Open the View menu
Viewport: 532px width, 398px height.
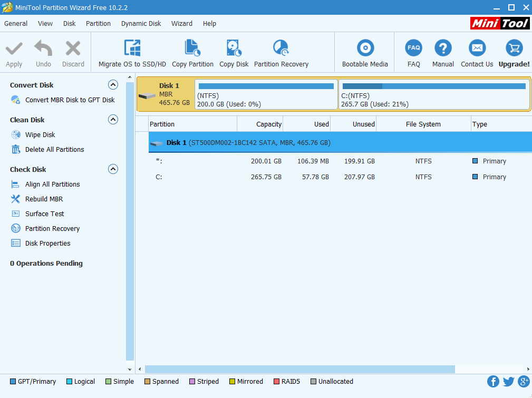click(45, 23)
